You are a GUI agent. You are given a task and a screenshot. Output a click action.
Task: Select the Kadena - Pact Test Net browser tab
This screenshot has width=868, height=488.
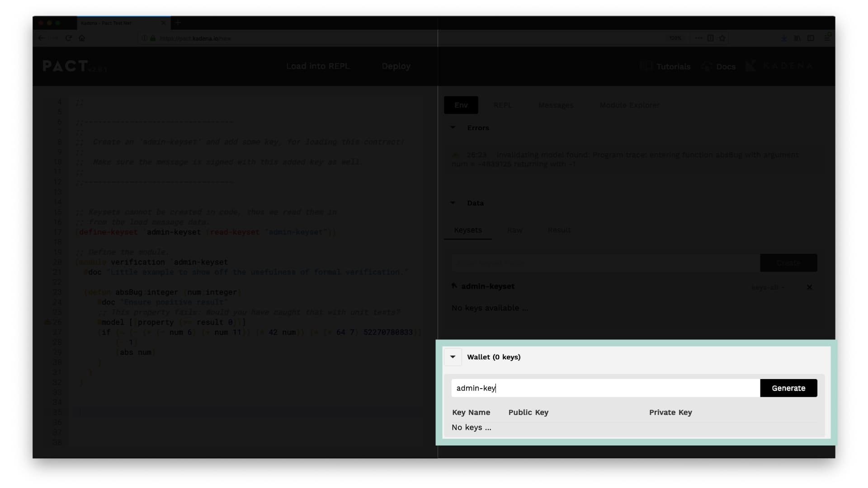click(x=123, y=23)
